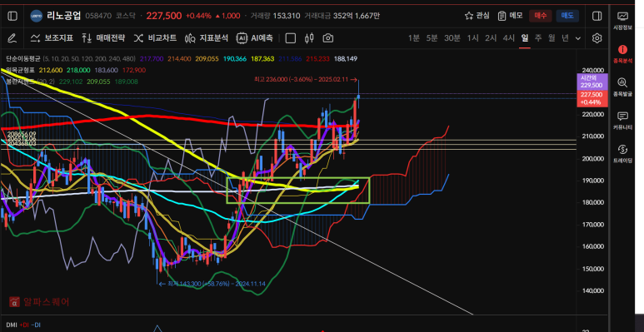The image size is (644, 332).
Task: Click the 240,000 price axis label
Action: pos(592,70)
